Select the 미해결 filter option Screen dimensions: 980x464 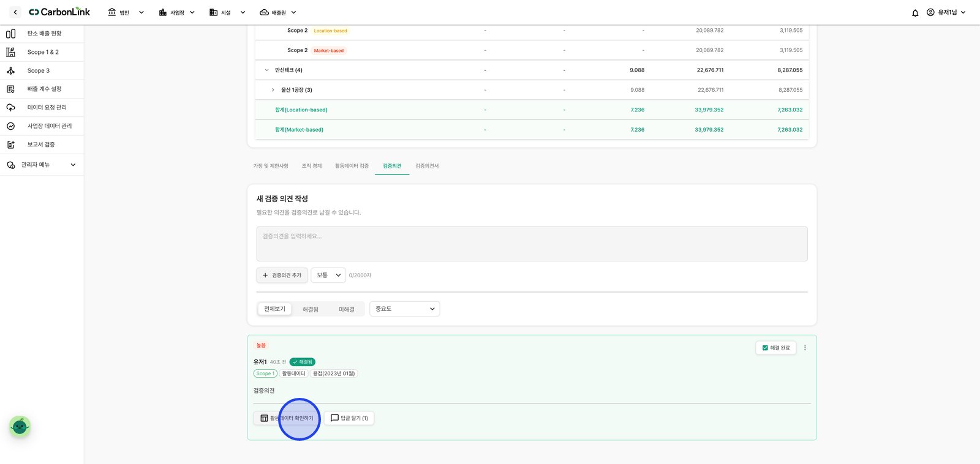tap(347, 309)
